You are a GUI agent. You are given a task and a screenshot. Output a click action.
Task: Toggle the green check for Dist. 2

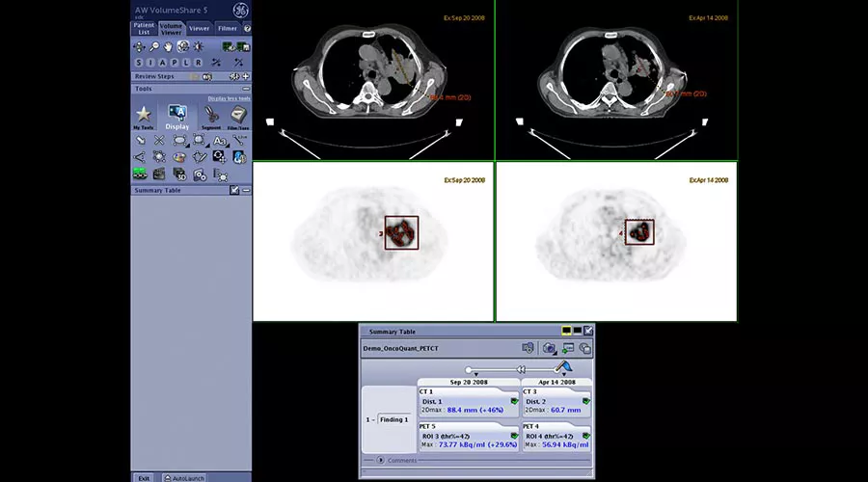pos(586,401)
